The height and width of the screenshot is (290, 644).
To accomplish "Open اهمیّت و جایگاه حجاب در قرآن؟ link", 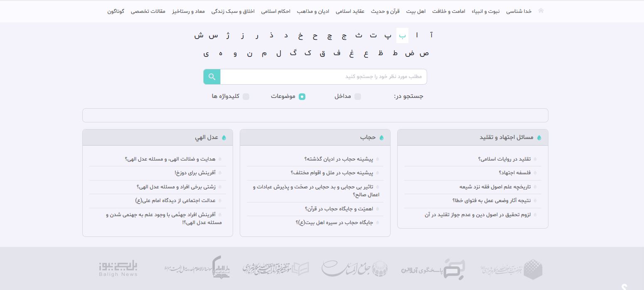I will 339,209.
